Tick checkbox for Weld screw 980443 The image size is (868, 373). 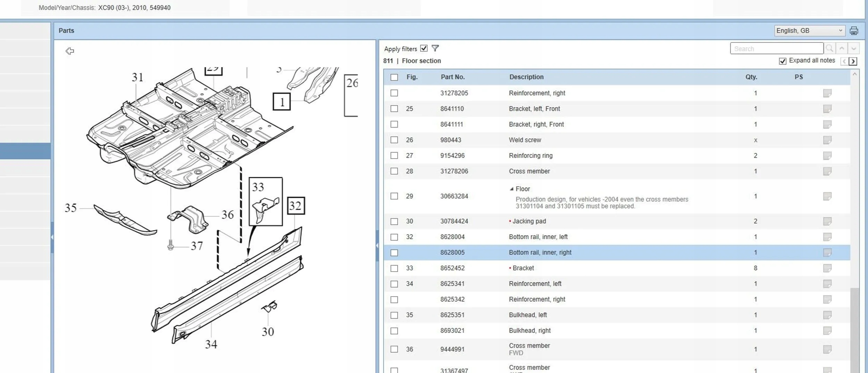tap(394, 140)
